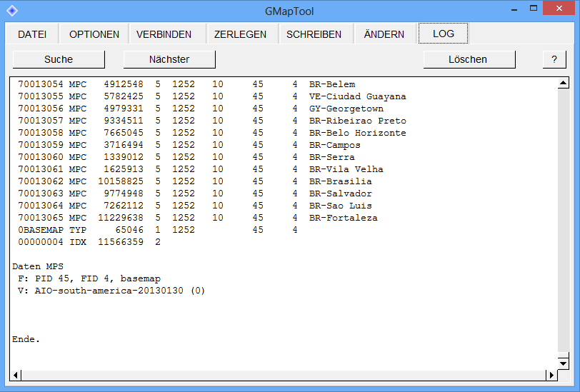The image size is (580, 392).
Task: Click the BR-Serra entry
Action: [x=186, y=157]
